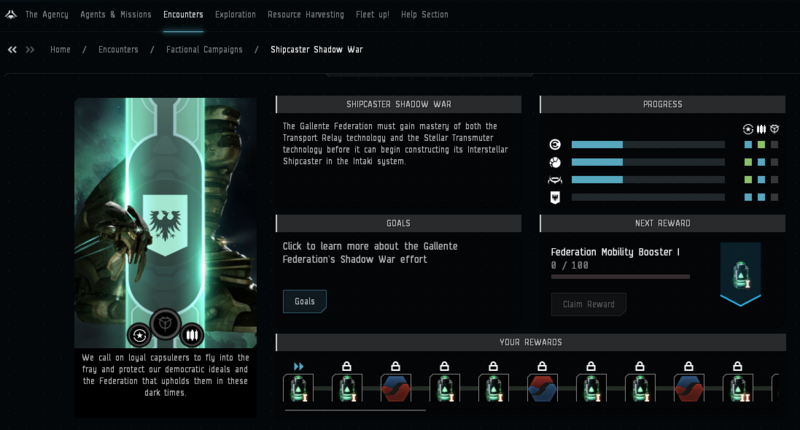Go forward using the double-right chevron
The height and width of the screenshot is (430, 800).
(30, 49)
